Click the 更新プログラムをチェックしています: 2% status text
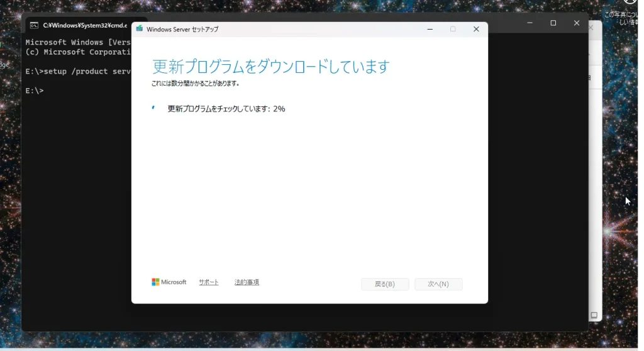Screen dimensions: 644x351 [226, 109]
